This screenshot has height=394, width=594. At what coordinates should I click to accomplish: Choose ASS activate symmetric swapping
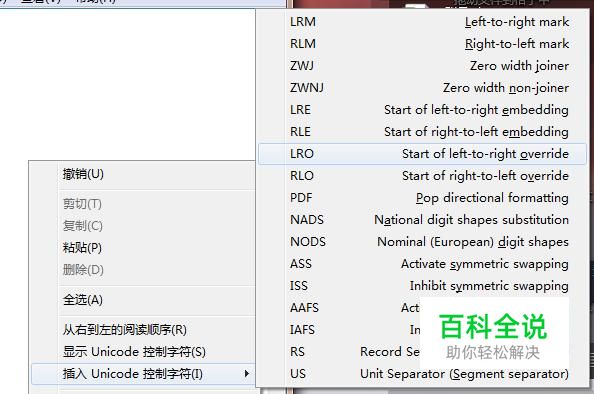click(422, 264)
